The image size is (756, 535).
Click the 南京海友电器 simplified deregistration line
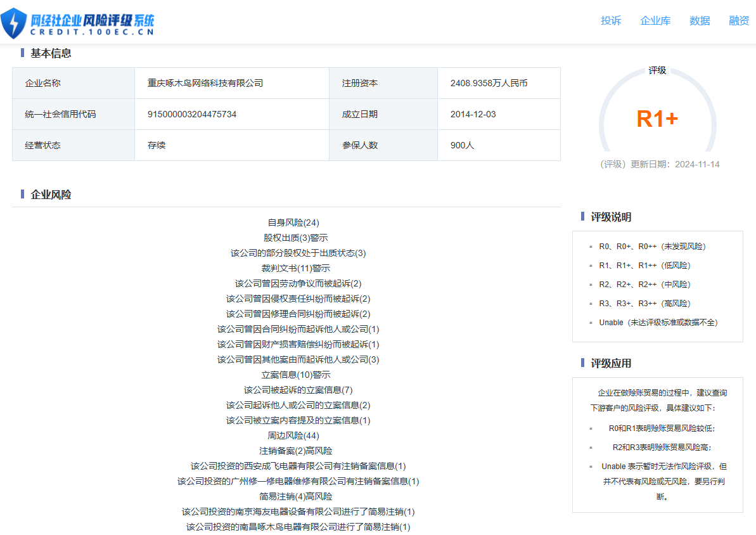pyautogui.click(x=298, y=512)
